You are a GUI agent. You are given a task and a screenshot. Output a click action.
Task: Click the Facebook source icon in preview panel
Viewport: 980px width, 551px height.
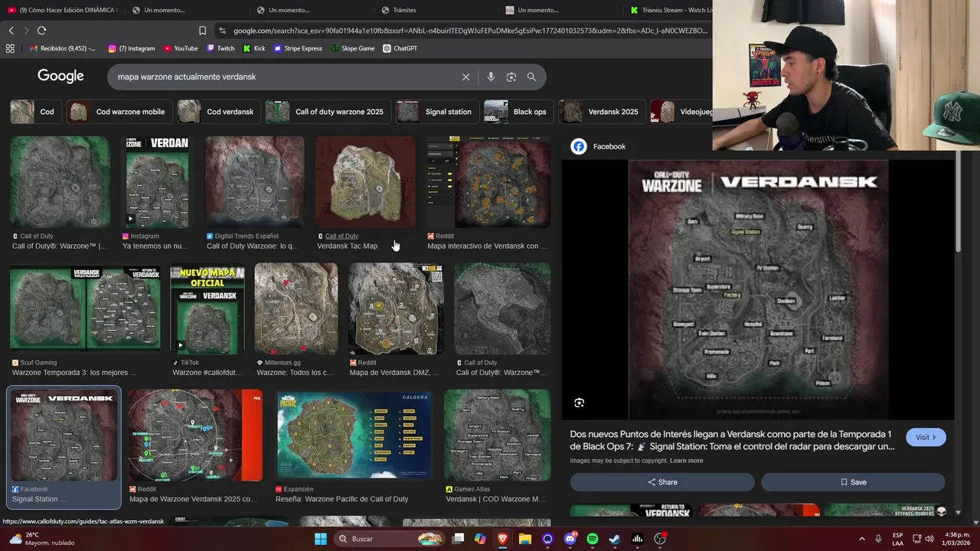pos(579,146)
